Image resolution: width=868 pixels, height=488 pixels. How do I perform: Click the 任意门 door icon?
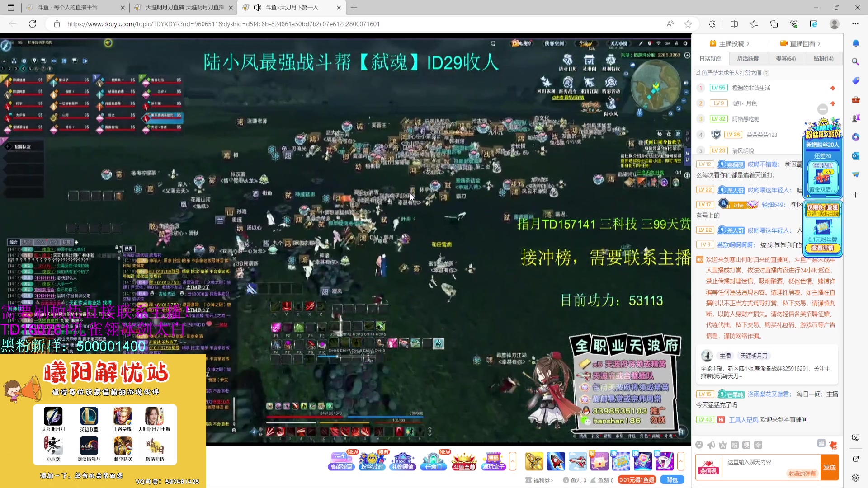coord(434,460)
